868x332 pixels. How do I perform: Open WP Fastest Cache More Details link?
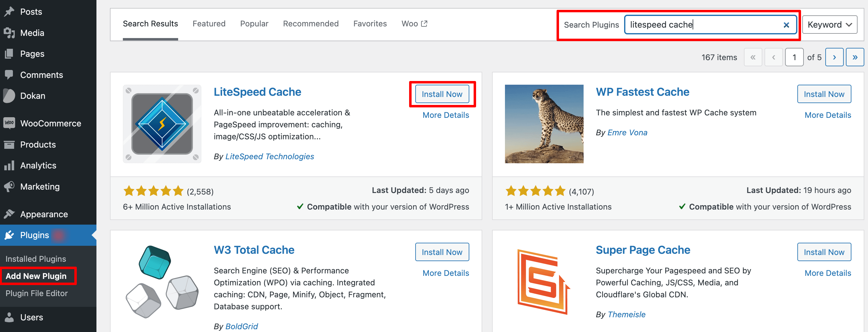pyautogui.click(x=827, y=114)
